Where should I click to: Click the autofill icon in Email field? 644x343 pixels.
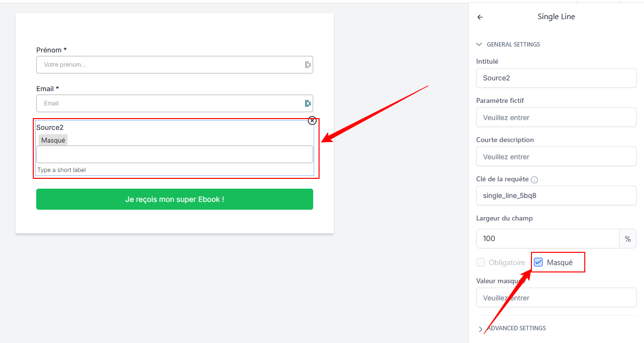click(308, 103)
